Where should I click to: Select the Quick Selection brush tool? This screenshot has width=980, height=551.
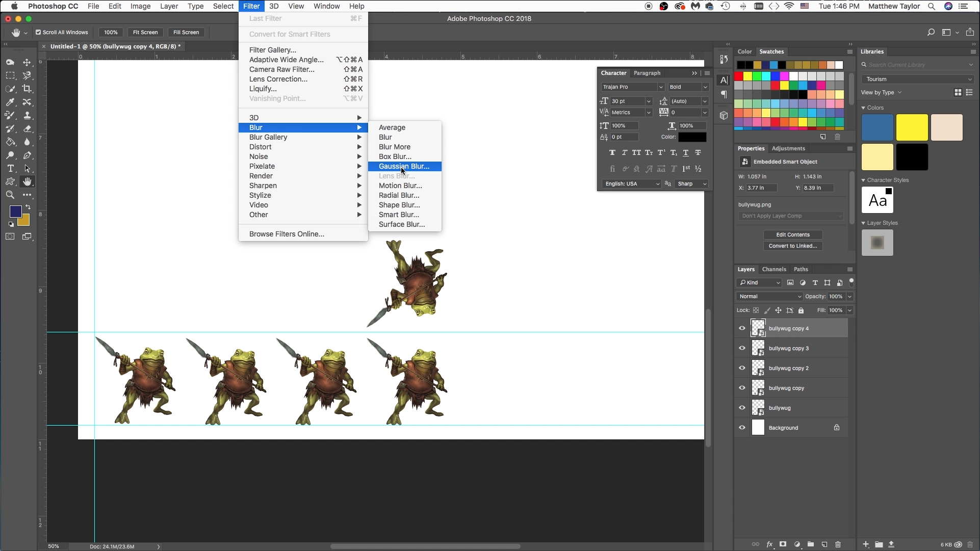click(x=10, y=89)
